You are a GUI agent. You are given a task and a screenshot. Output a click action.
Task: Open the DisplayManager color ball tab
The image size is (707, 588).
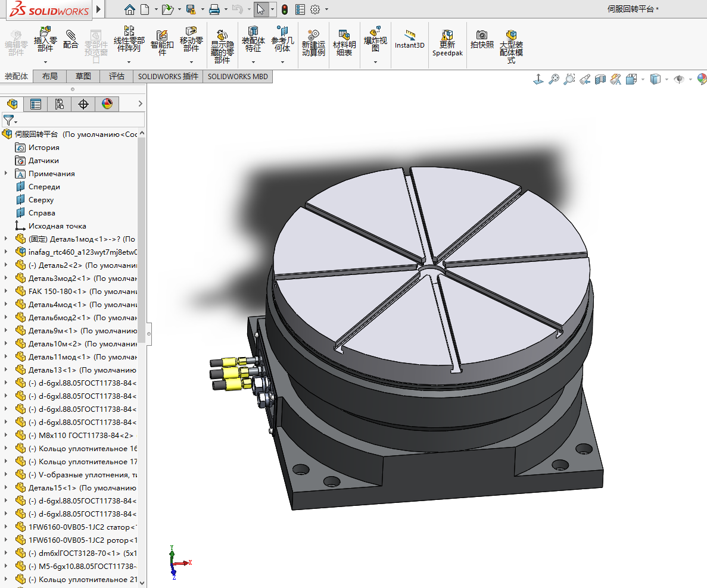[x=107, y=104]
